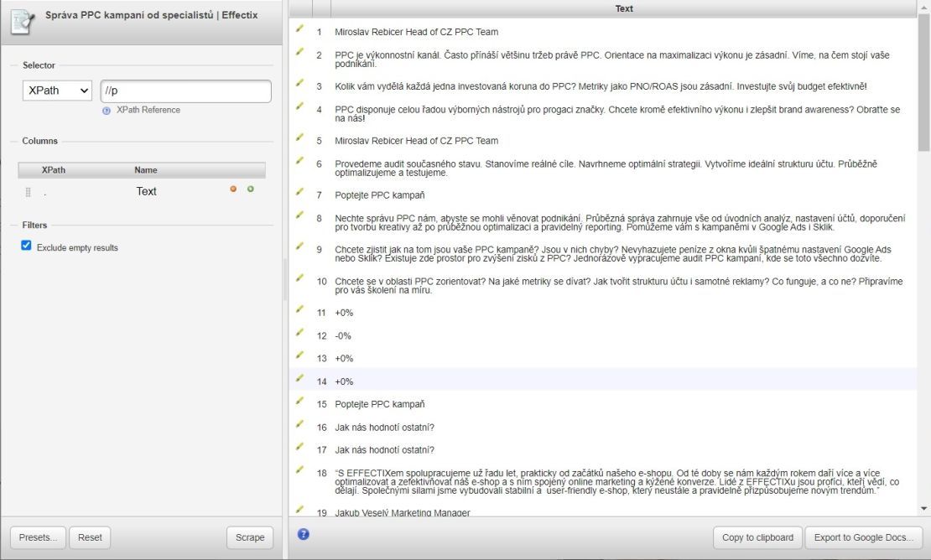Select row 17 'Jak nás hodnotí ostatní?'
The width and height of the screenshot is (931, 560).
384,449
